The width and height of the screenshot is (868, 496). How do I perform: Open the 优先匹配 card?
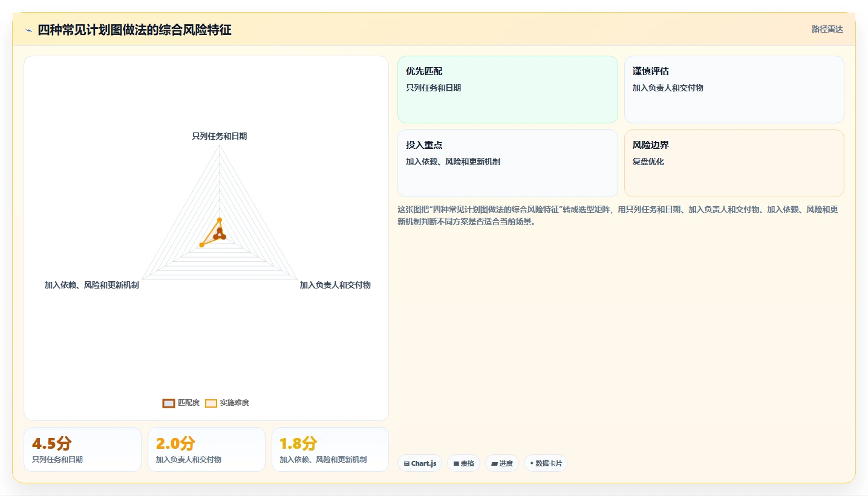click(507, 90)
